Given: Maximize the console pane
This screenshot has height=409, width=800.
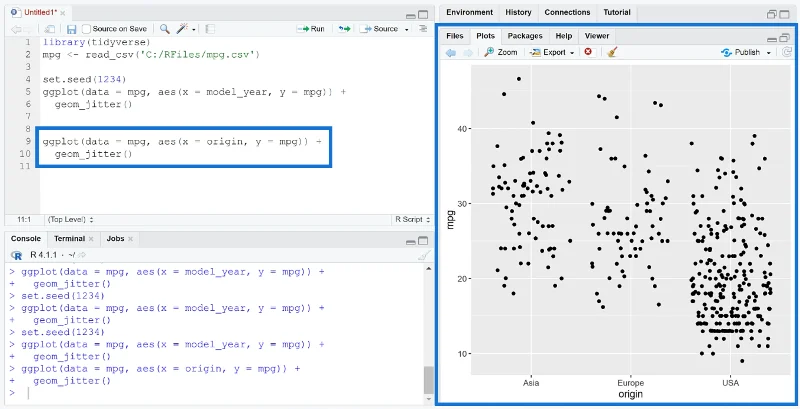Looking at the screenshot, I should (x=423, y=241).
